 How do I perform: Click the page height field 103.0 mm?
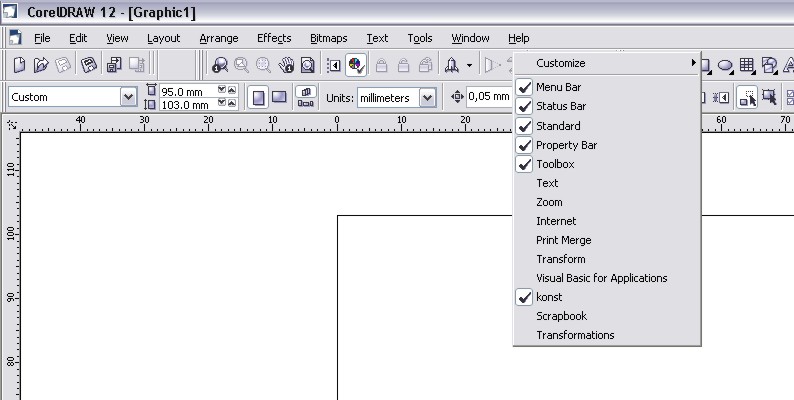(187, 105)
